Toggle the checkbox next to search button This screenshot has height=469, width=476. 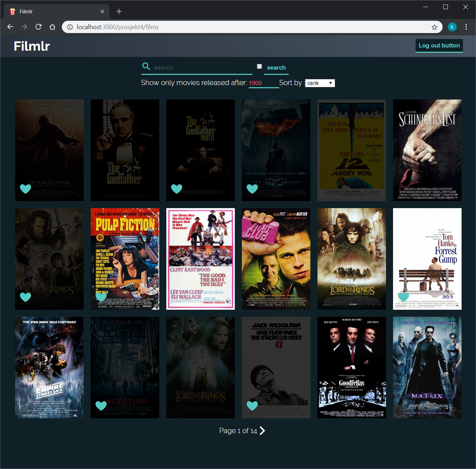259,66
